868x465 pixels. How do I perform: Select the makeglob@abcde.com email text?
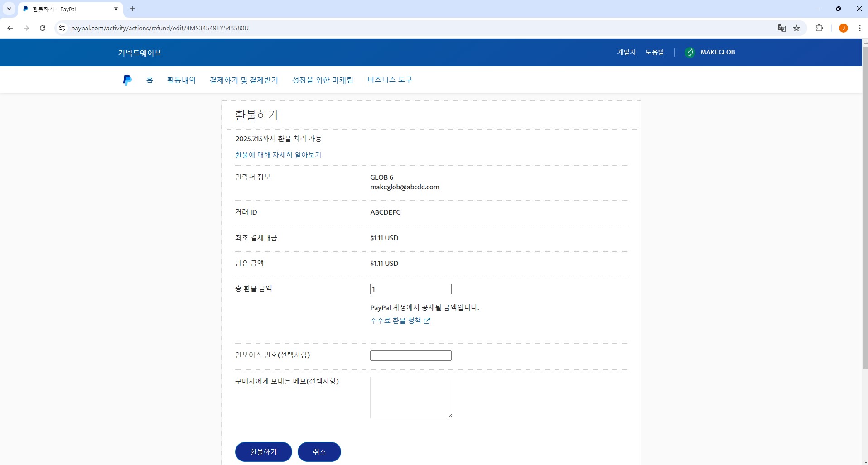pyautogui.click(x=405, y=187)
